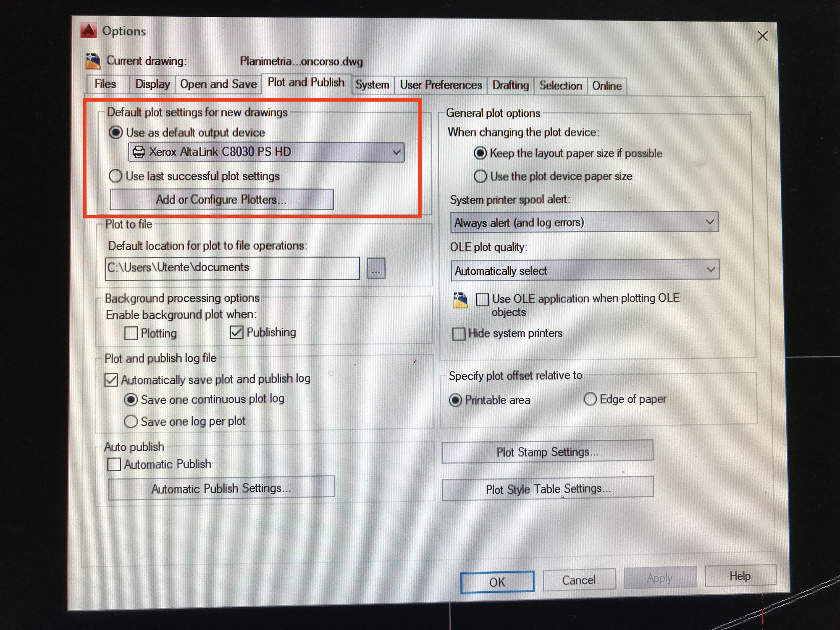
Task: Toggle Automatically save plot and publish log
Action: [111, 380]
